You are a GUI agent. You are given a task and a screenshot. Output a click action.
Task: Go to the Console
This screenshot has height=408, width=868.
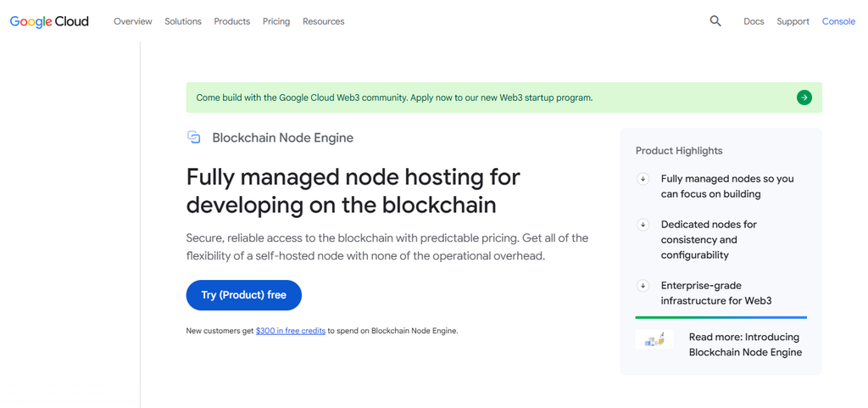pyautogui.click(x=838, y=21)
